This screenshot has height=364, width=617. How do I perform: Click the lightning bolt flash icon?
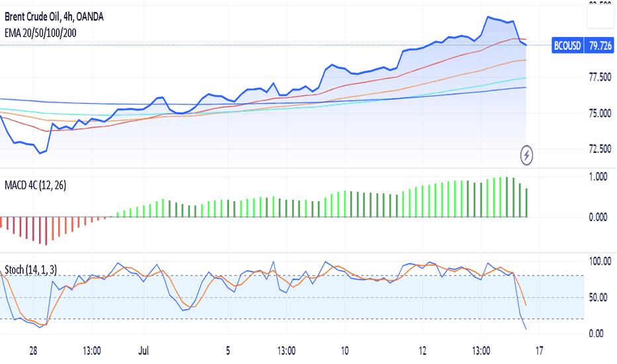tap(526, 155)
